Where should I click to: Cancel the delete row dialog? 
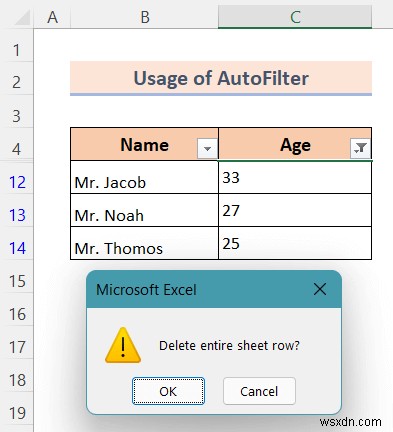259,391
